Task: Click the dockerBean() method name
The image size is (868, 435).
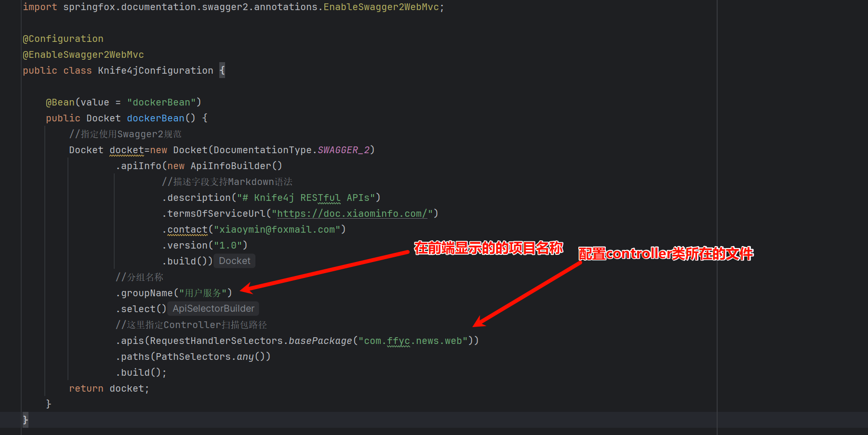Action: tap(156, 118)
